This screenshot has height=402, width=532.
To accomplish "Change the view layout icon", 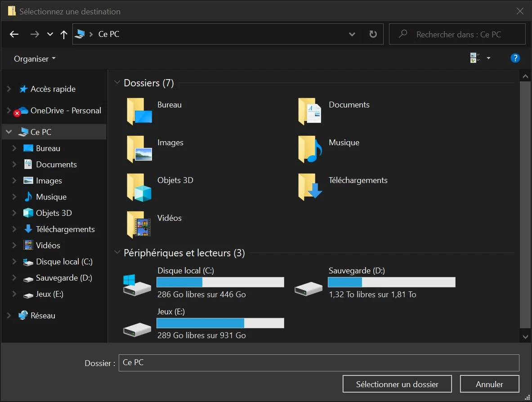I will 474,58.
